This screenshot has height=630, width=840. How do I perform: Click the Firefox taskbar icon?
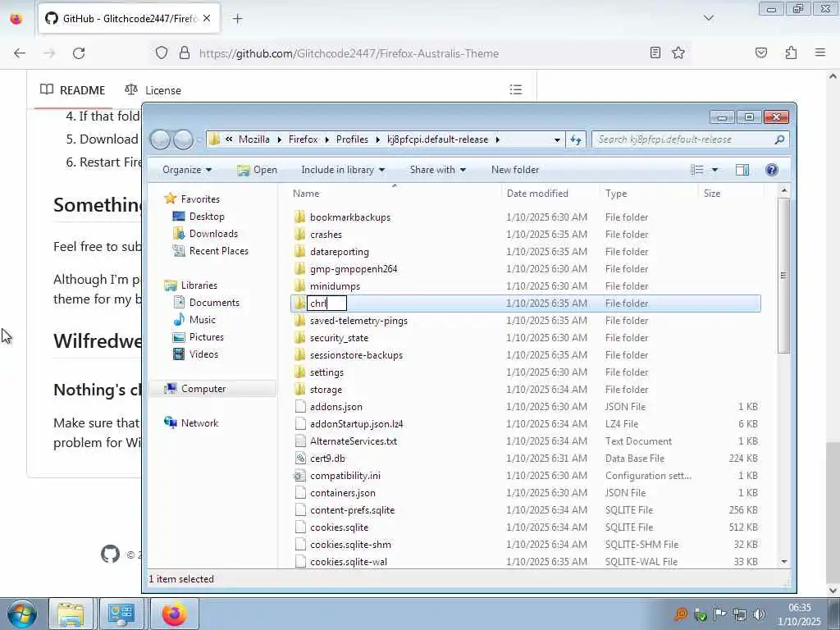174,614
